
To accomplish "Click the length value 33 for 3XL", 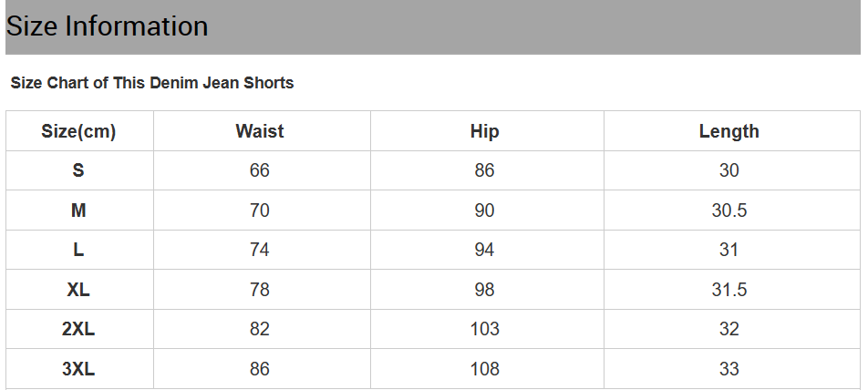I will (x=729, y=369).
